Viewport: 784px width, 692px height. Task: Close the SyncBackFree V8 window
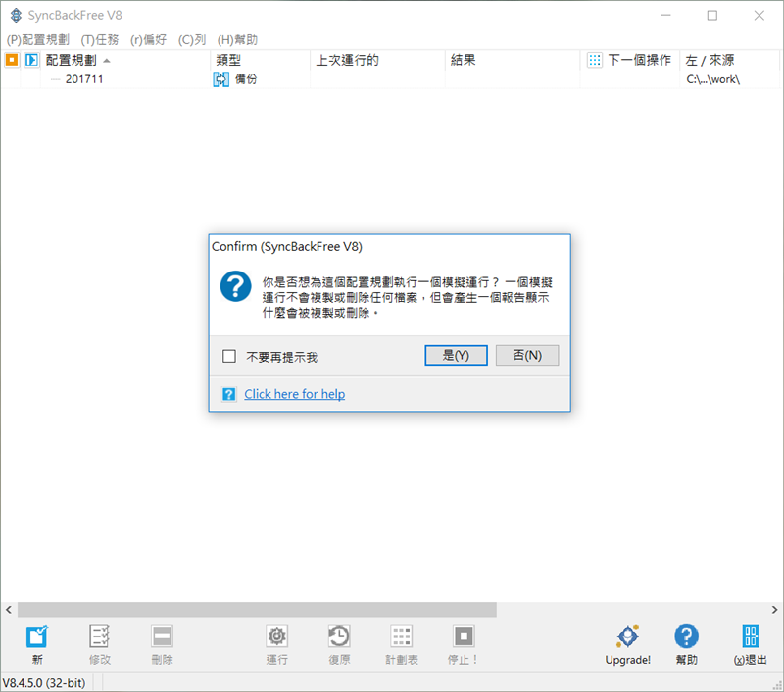click(x=759, y=16)
